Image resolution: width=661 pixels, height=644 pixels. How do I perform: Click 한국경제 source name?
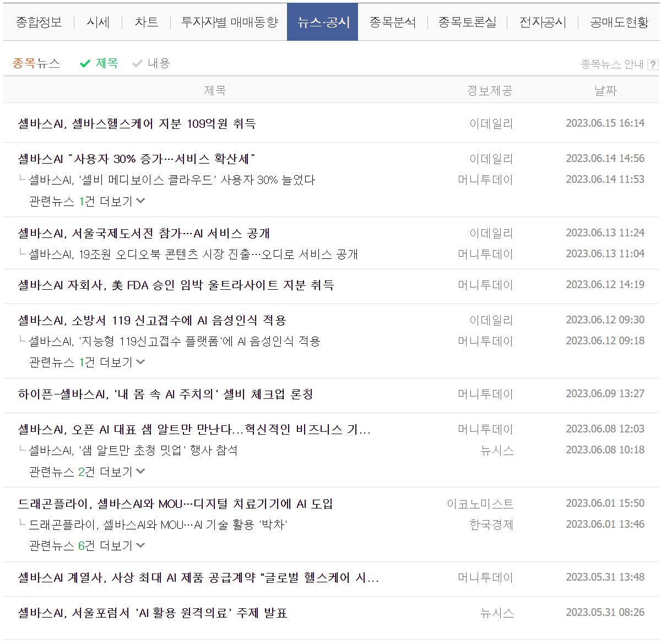pos(491,524)
